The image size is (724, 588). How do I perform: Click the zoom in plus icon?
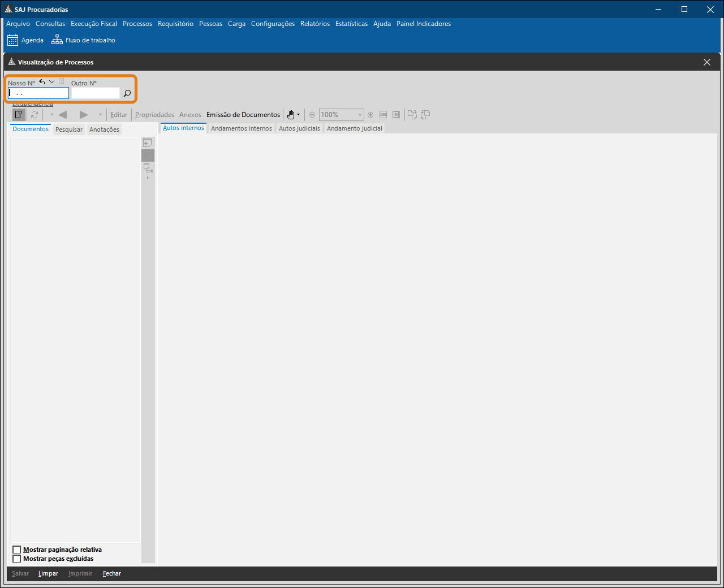click(370, 115)
